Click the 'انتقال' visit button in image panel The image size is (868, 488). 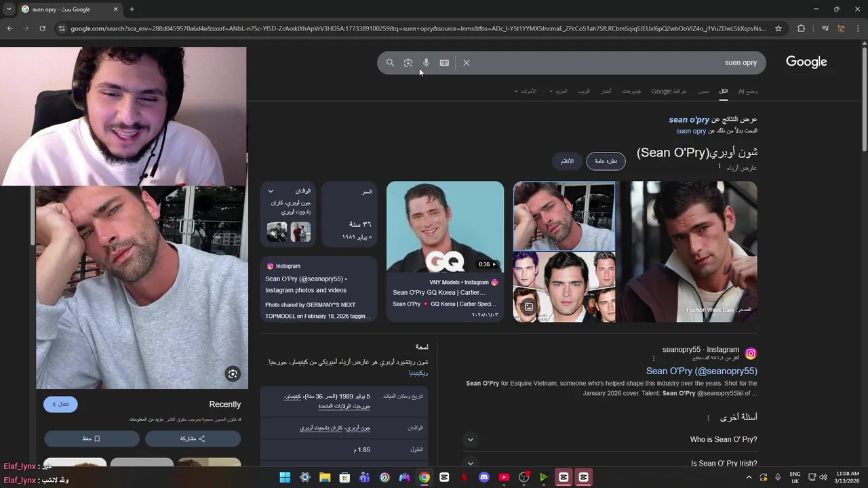pyautogui.click(x=60, y=404)
